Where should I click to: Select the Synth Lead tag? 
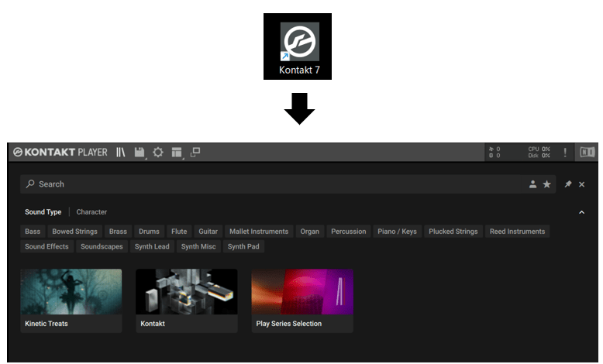pyautogui.click(x=152, y=246)
